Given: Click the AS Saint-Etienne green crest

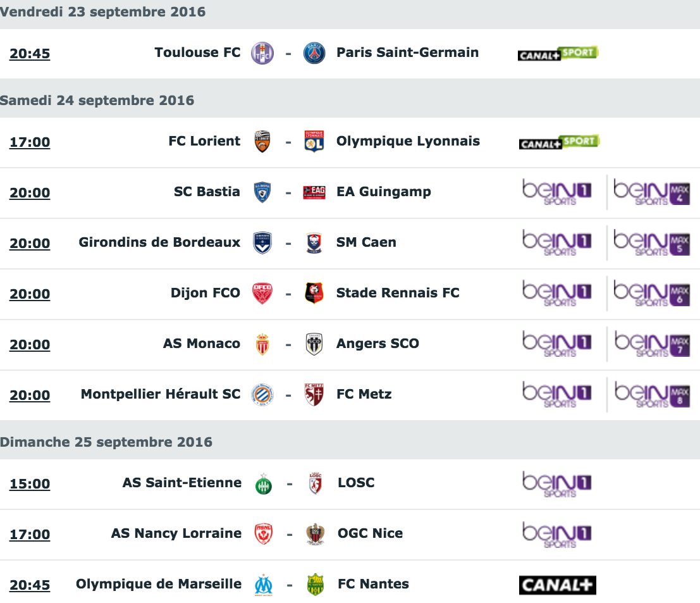Looking at the screenshot, I should pyautogui.click(x=264, y=484).
